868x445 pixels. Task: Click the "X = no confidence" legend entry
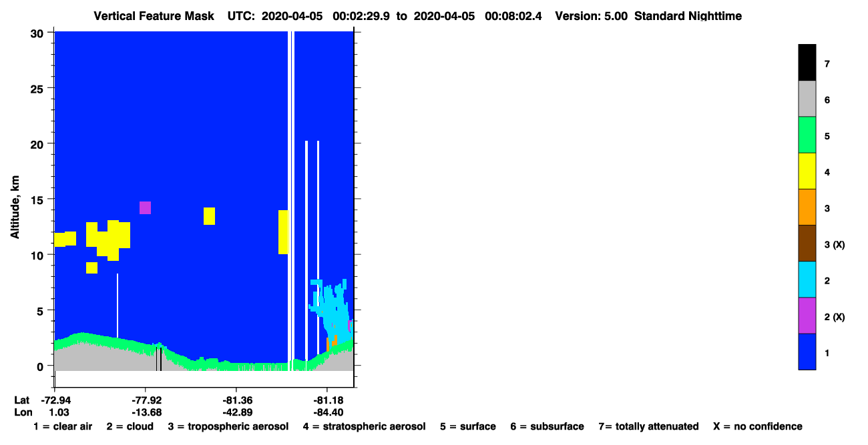pyautogui.click(x=758, y=426)
